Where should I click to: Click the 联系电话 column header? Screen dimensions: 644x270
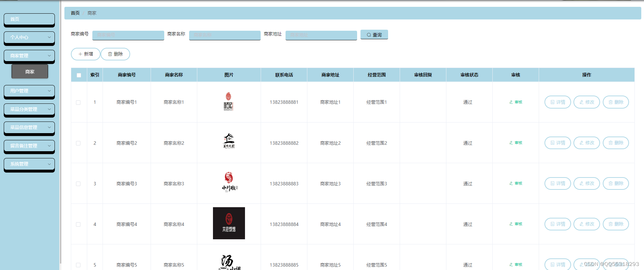[x=284, y=75]
